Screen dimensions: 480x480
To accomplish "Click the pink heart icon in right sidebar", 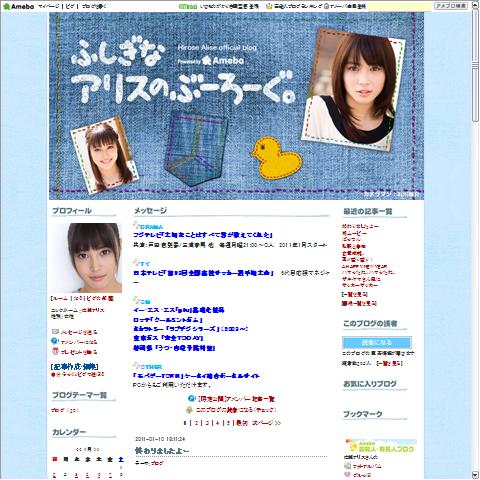I will [348, 474].
